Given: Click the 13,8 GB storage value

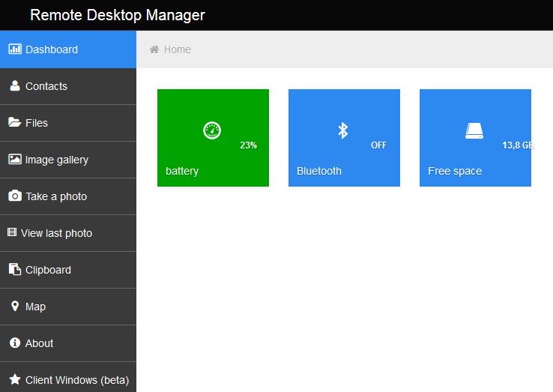Looking at the screenshot, I should click(x=518, y=145).
